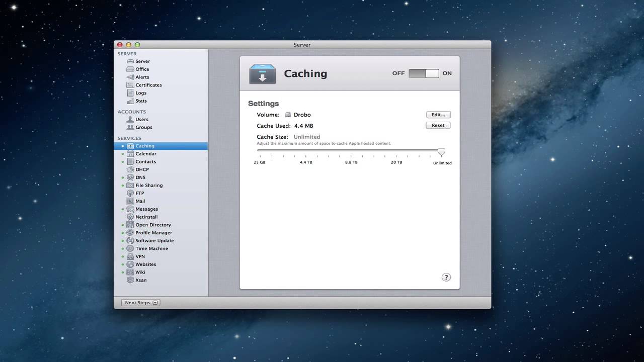
Task: Open the help question mark button
Action: [446, 277]
